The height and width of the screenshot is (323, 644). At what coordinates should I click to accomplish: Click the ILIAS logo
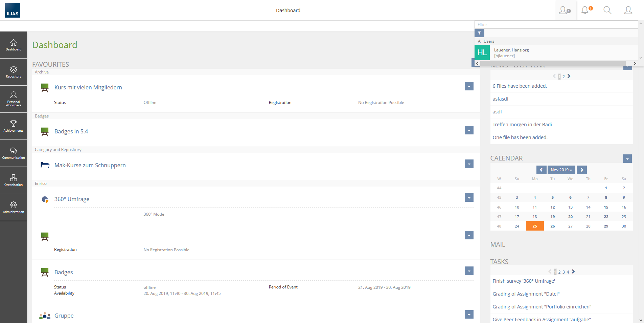13,10
